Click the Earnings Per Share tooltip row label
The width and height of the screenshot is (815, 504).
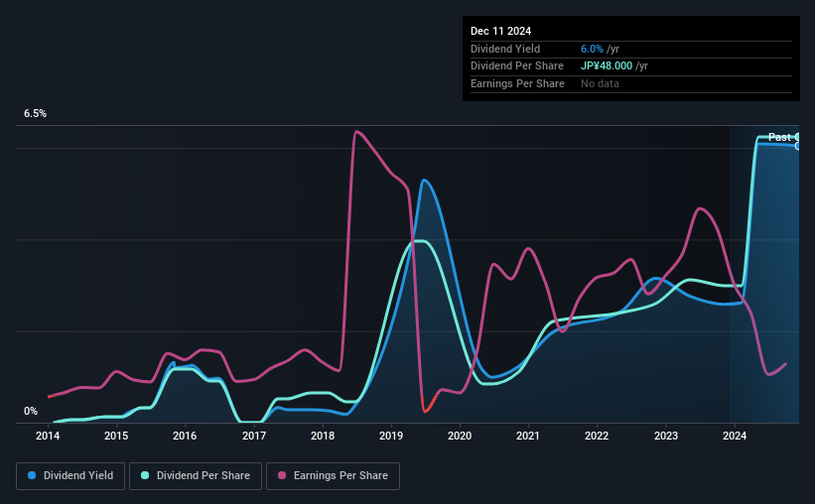click(517, 83)
